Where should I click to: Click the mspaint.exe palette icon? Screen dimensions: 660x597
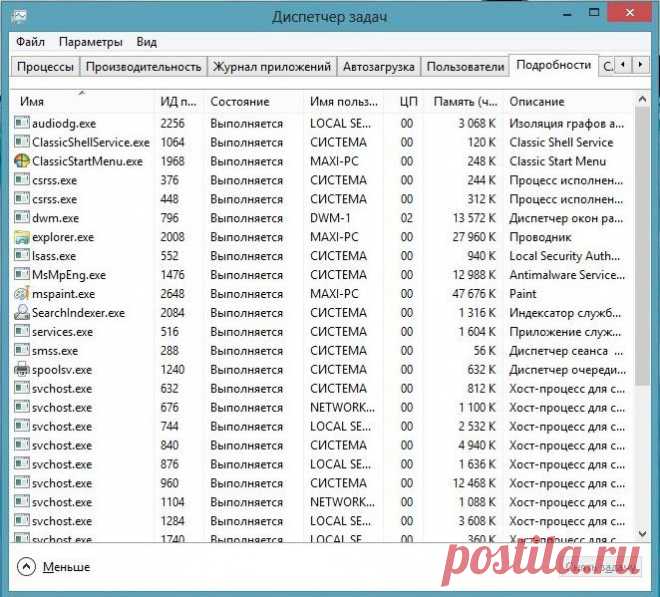click(x=21, y=293)
